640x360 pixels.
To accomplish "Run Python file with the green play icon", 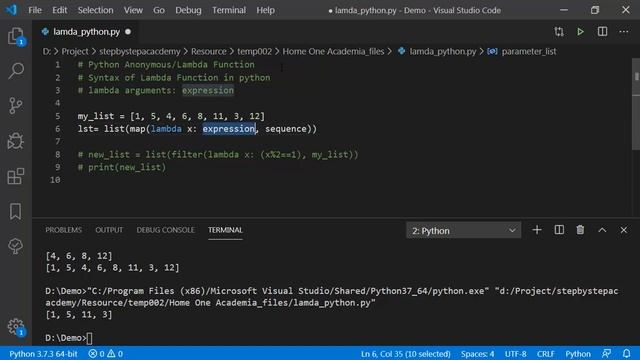I will (x=580, y=31).
